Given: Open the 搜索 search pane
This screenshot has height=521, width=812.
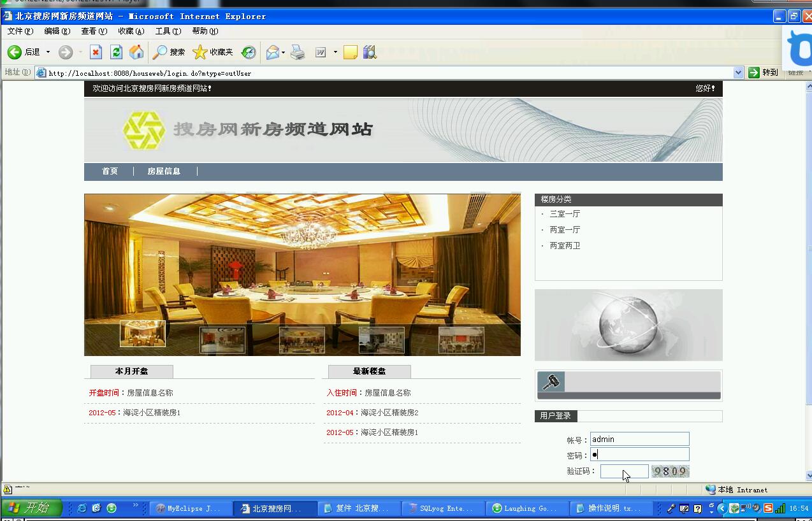Looking at the screenshot, I should [x=169, y=52].
